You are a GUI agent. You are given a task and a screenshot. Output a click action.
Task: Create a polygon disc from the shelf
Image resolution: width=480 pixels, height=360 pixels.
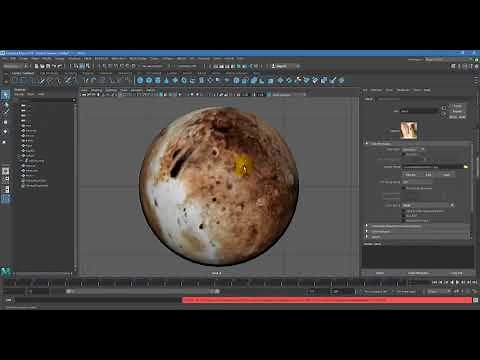pyautogui.click(x=192, y=80)
